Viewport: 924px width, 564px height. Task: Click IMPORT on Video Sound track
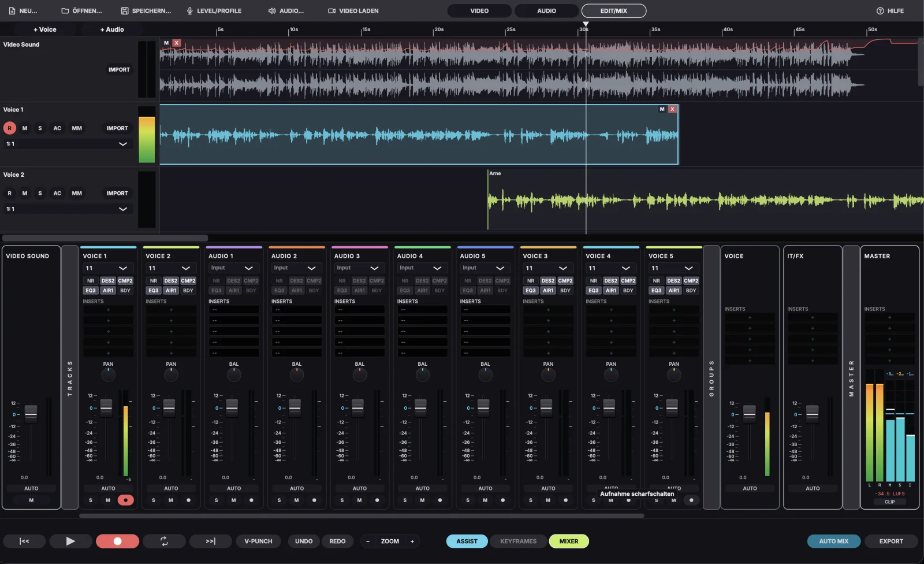[x=120, y=70]
